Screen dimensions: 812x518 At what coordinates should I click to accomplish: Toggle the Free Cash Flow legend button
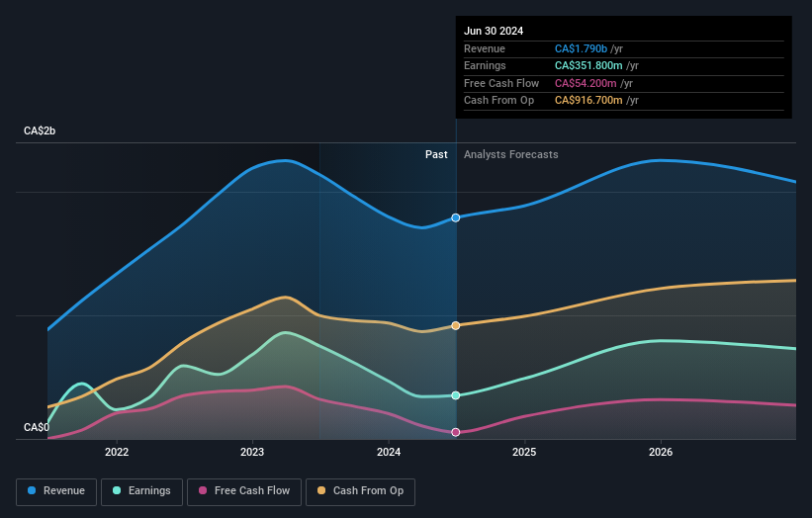coord(244,491)
